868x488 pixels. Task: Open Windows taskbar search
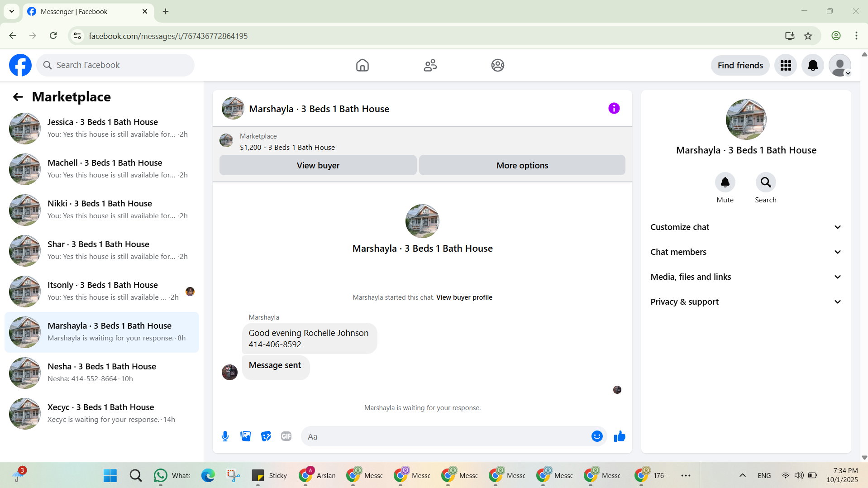(136, 476)
